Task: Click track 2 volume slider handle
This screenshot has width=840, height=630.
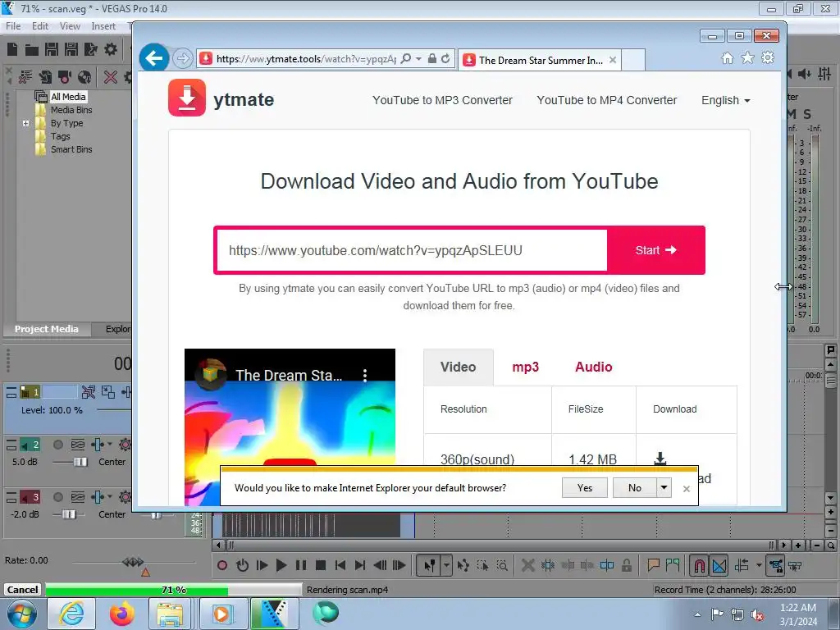Action: tap(80, 462)
